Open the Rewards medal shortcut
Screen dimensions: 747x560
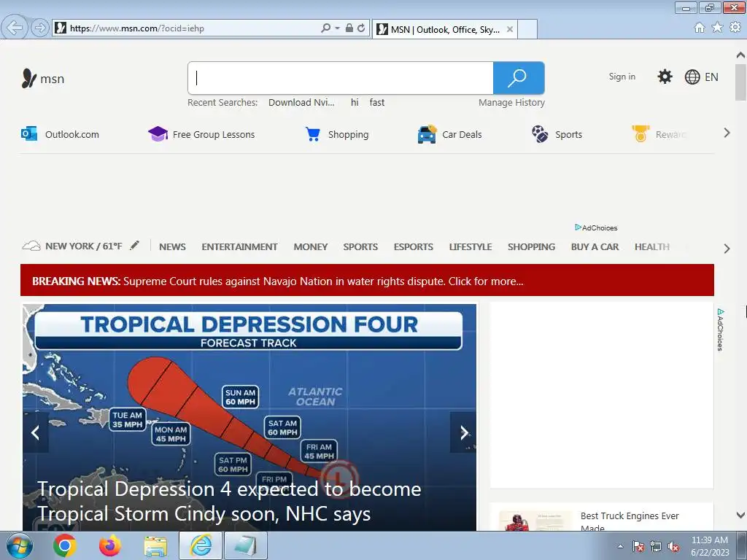pos(659,134)
